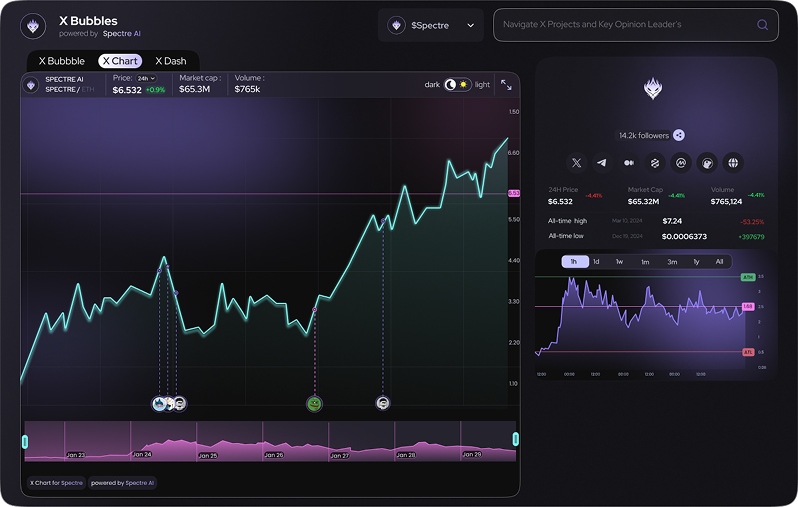Click the '14.2k followers' badge
This screenshot has width=798, height=507.
tap(644, 135)
